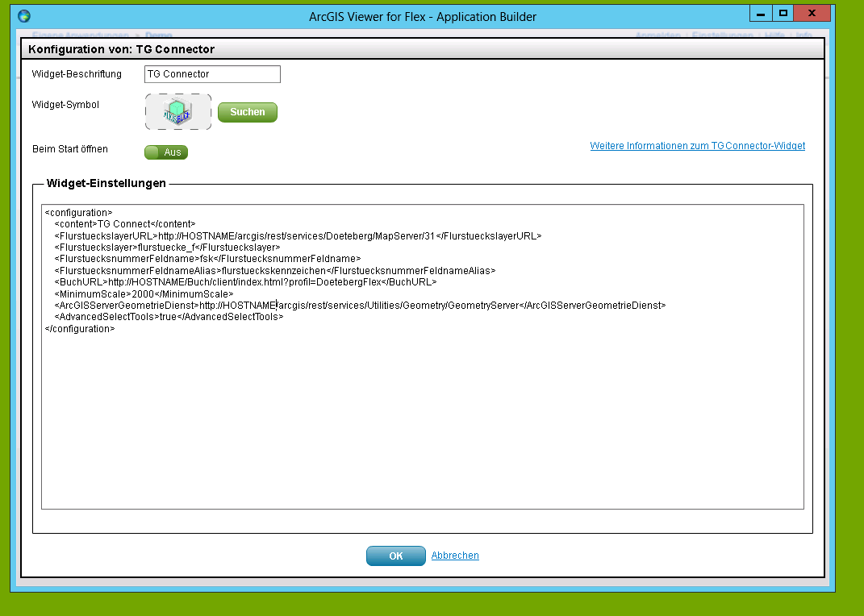Click the Widget-Beschriftung label
Screen dimensions: 864x616
coord(77,73)
